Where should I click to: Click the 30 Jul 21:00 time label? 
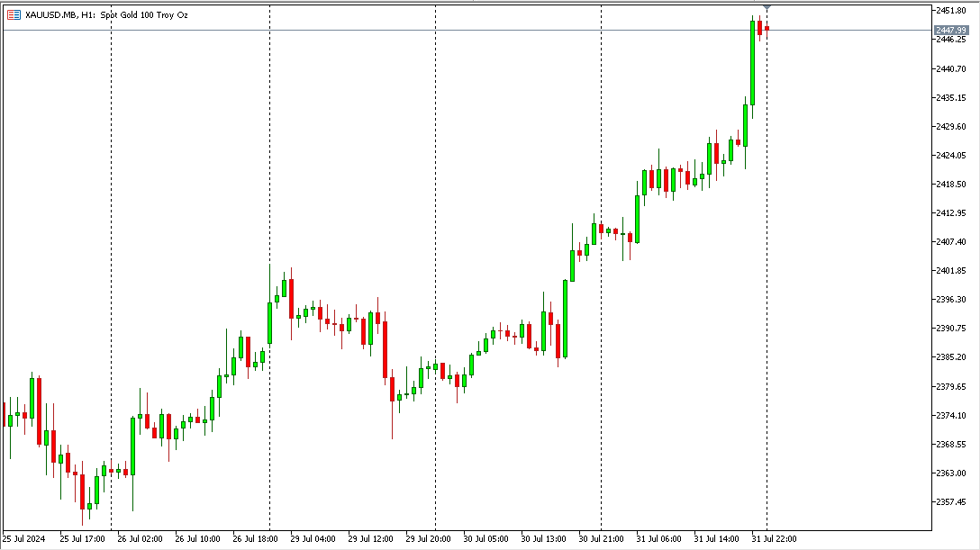tap(601, 539)
